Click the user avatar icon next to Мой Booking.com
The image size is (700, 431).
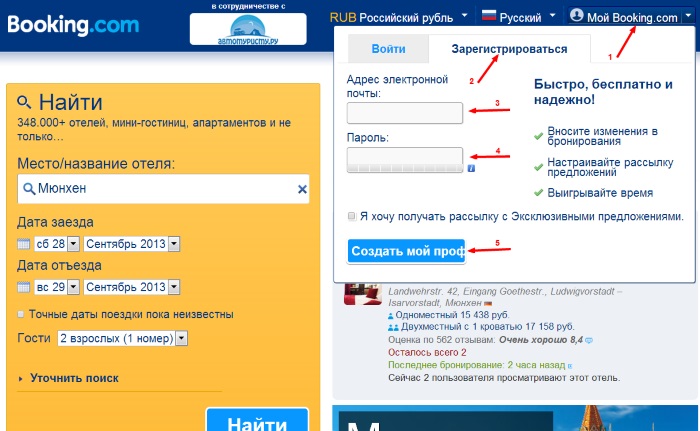pyautogui.click(x=577, y=15)
